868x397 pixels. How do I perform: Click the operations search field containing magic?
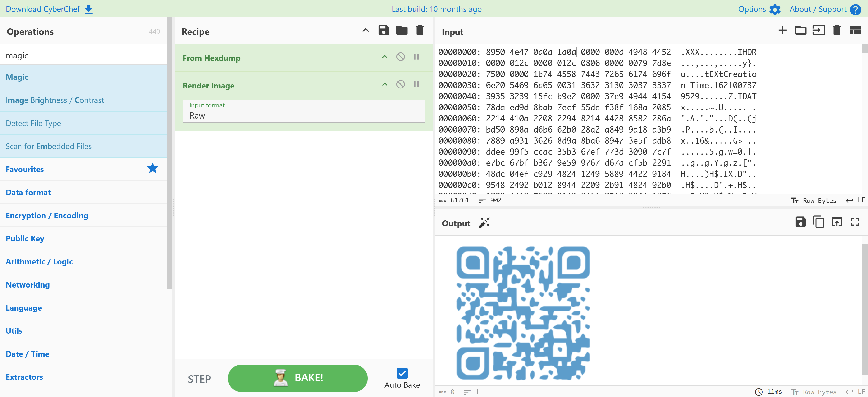83,55
